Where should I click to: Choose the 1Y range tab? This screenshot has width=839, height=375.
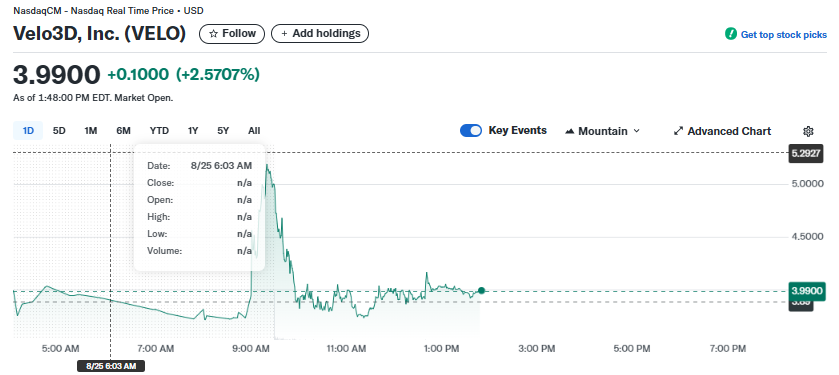tap(193, 131)
